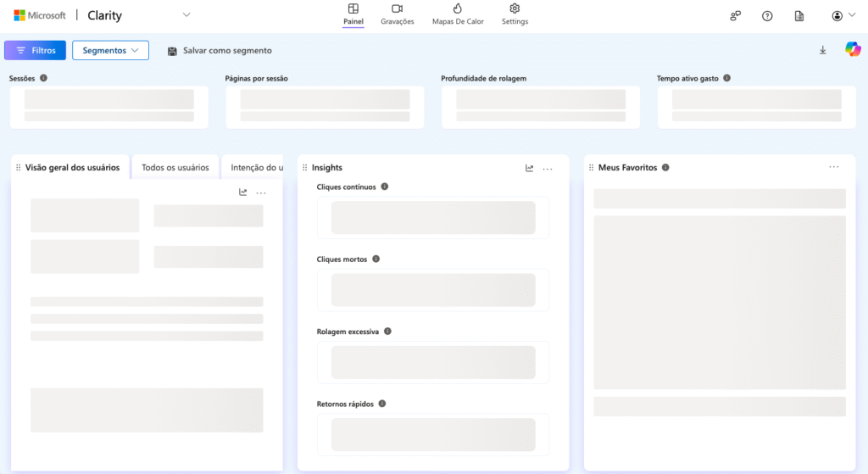This screenshot has width=868, height=474.
Task: Open the Mapas De Calor tab
Action: point(458,14)
